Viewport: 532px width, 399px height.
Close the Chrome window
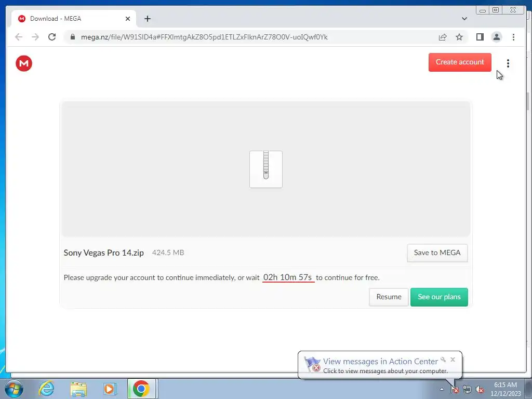(513, 10)
